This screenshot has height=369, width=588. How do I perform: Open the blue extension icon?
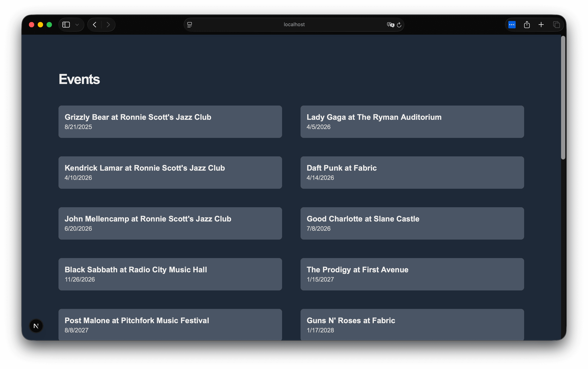pyautogui.click(x=512, y=25)
